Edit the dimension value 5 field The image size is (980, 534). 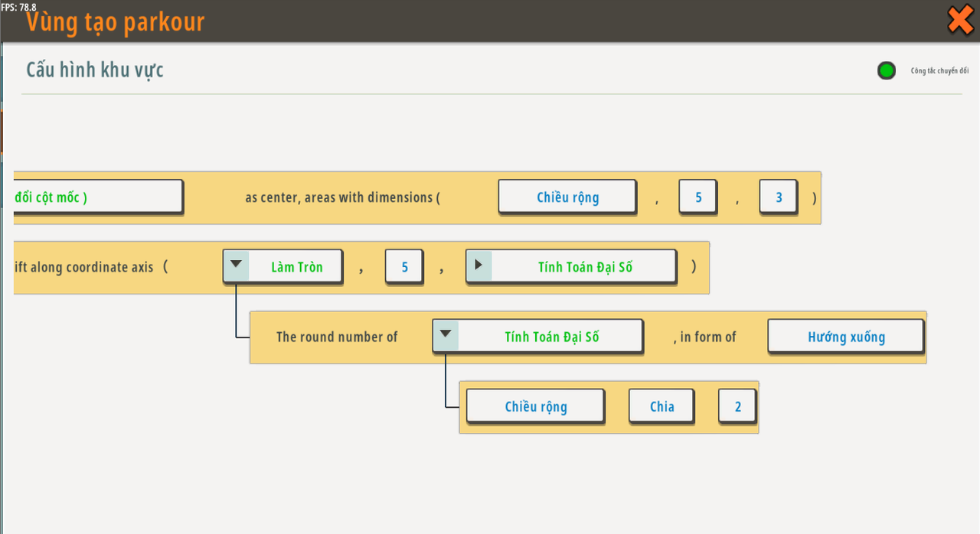[697, 197]
